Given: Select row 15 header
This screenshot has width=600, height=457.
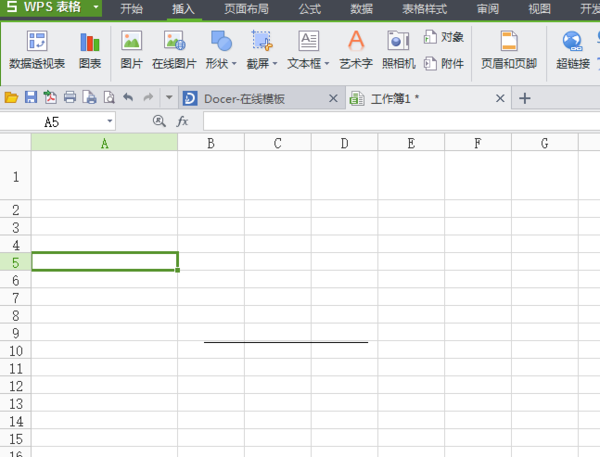Looking at the screenshot, I should click(16, 438).
